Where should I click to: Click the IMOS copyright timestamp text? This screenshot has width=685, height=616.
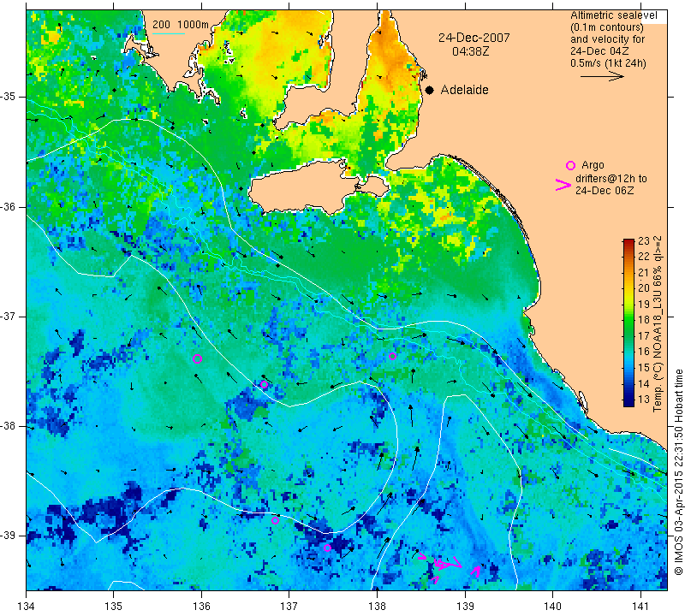coord(678,471)
